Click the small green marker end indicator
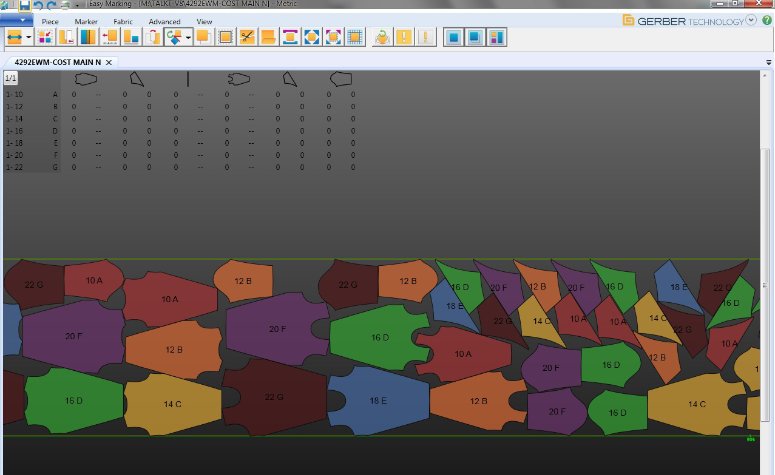 pyautogui.click(x=751, y=438)
